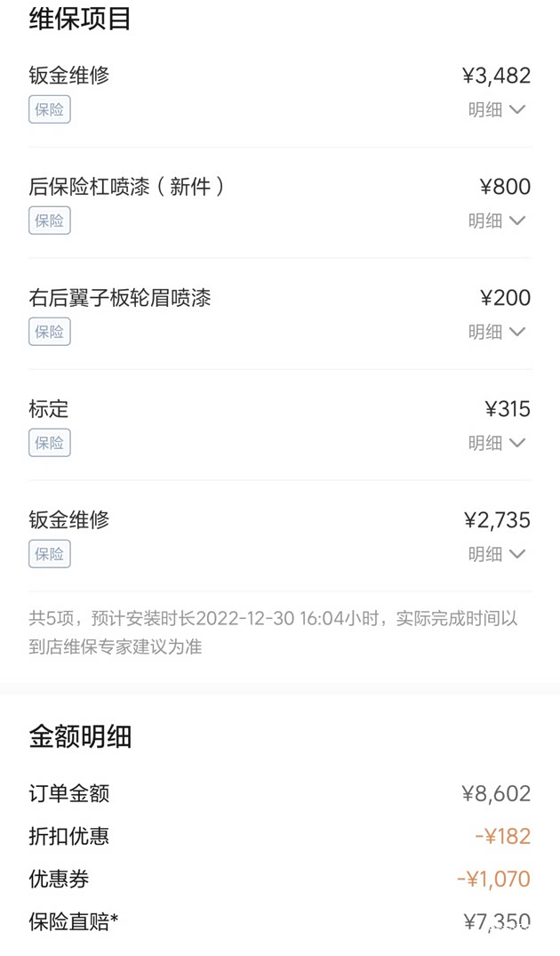
Task: Click the 维保项目 section heading
Action: tap(80, 19)
